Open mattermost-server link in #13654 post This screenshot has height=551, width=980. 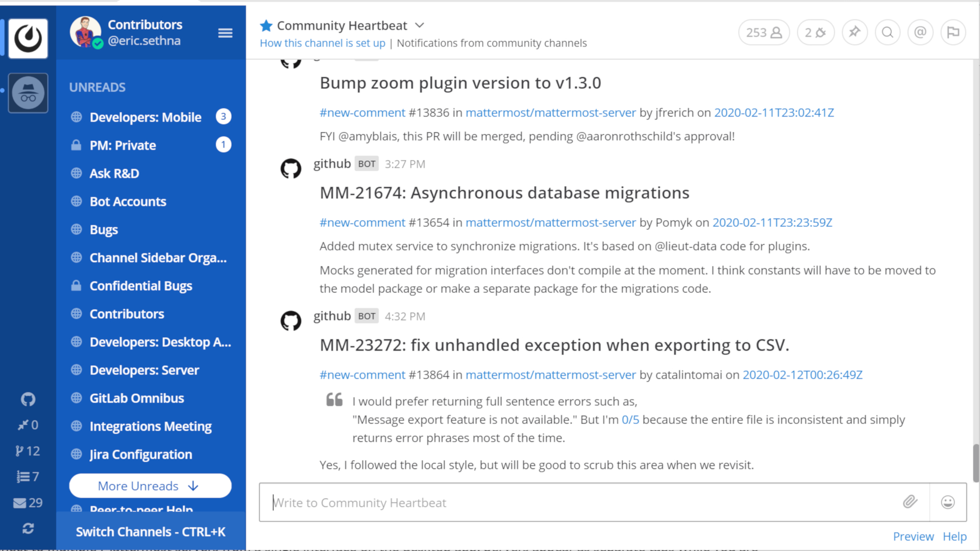551,222
